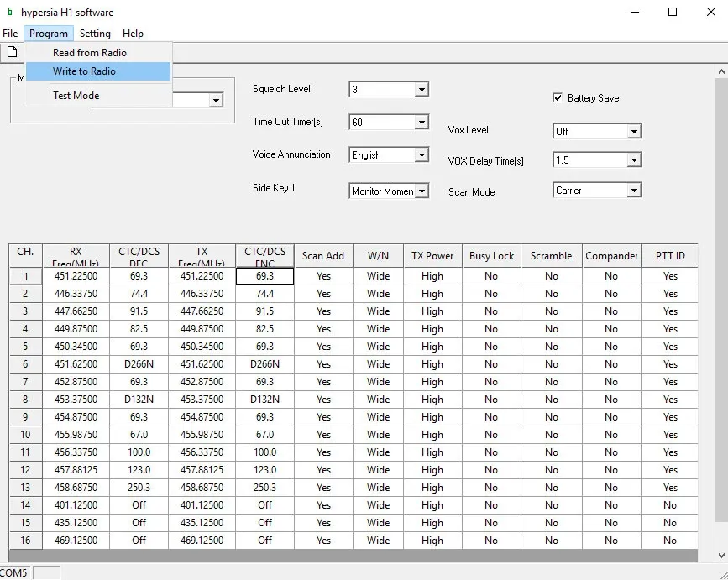728x580 pixels.
Task: Choose Read from Radio in Program menu
Action: [89, 53]
